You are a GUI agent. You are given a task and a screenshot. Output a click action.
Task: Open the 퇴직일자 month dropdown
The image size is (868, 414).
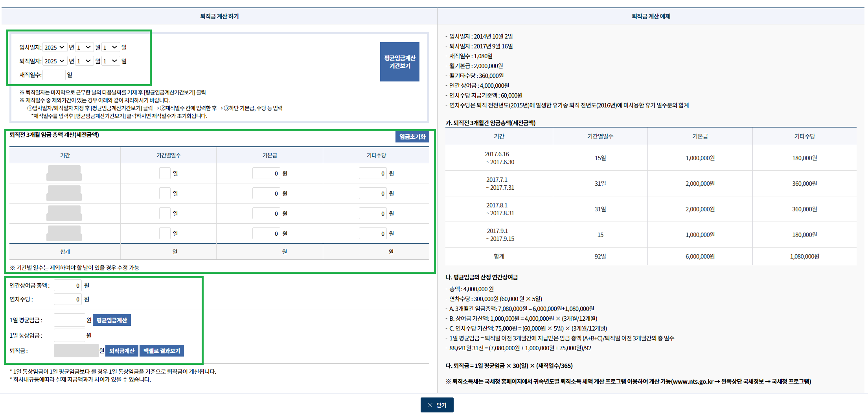[x=84, y=61]
